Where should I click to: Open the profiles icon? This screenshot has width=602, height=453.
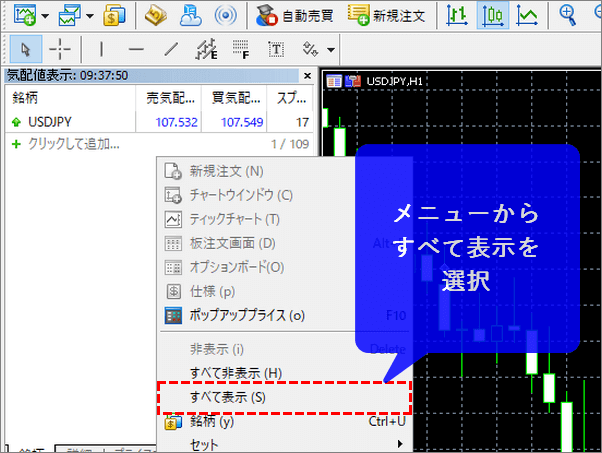pyautogui.click(x=69, y=15)
